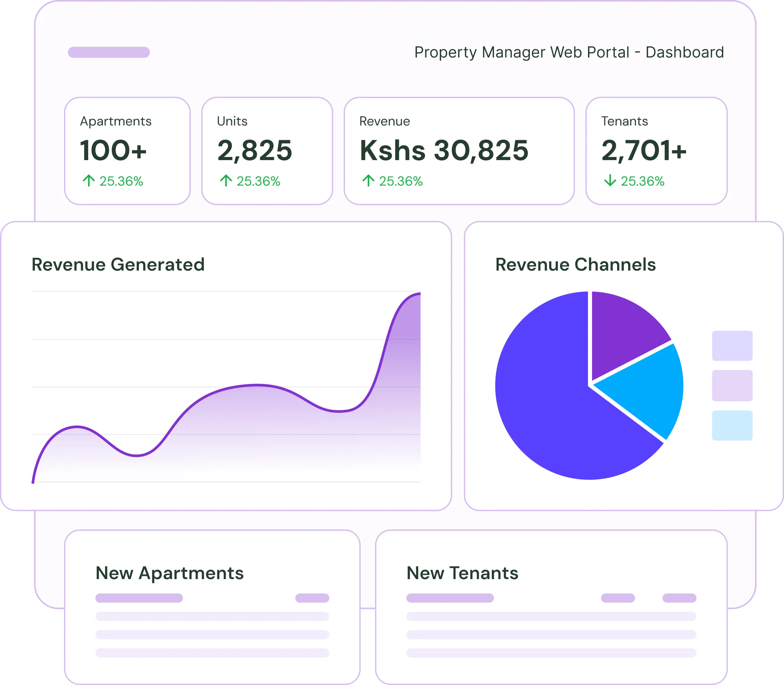This screenshot has height=685, width=784.
Task: Click the New Tenants panel heading
Action: [x=462, y=573]
